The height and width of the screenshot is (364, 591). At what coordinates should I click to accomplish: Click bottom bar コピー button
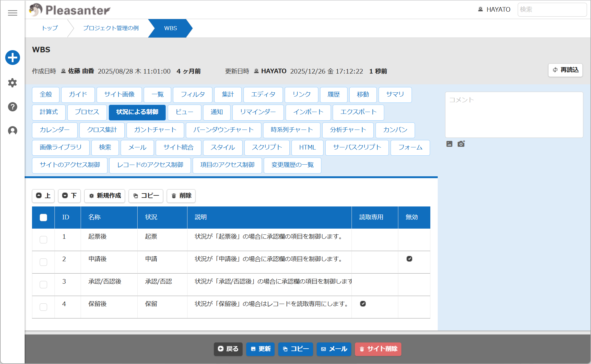(x=295, y=349)
